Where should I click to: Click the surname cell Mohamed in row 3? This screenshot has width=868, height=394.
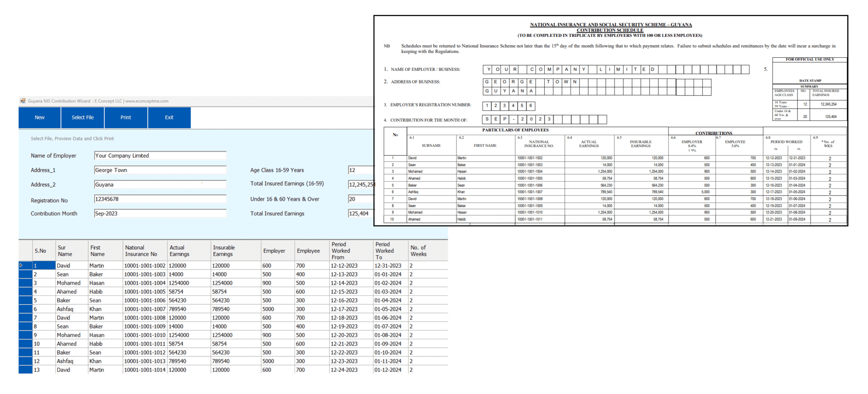tap(72, 283)
